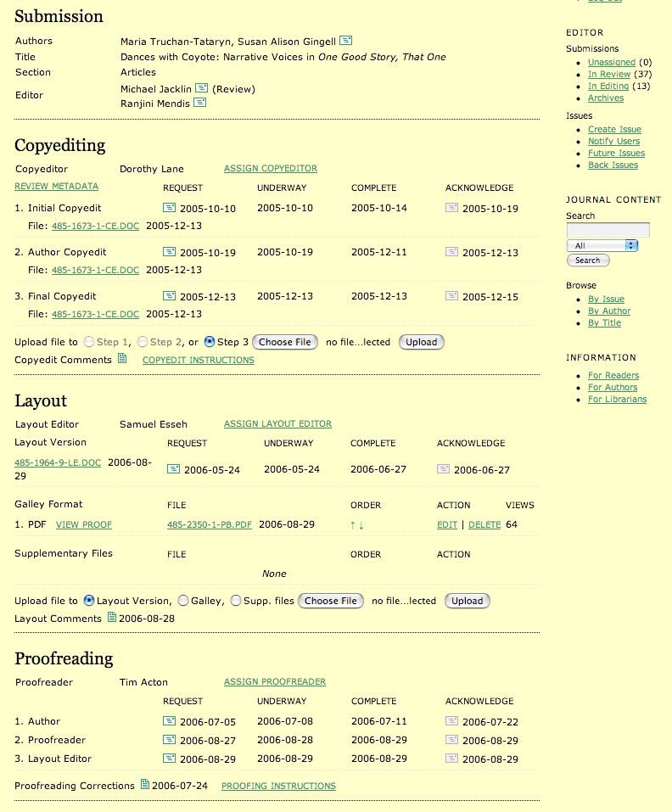The width and height of the screenshot is (672, 812).
Task: Open For Librarians information page
Action: pyautogui.click(x=617, y=399)
